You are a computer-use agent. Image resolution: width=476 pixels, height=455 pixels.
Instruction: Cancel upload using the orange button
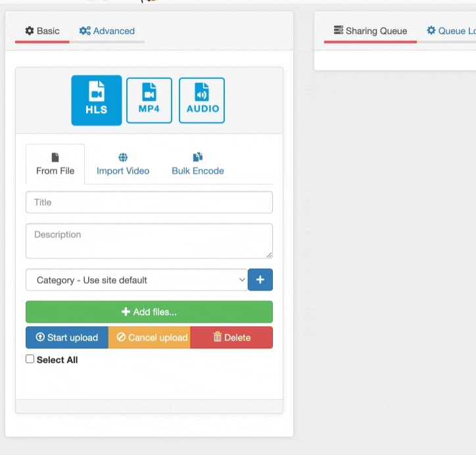(149, 337)
